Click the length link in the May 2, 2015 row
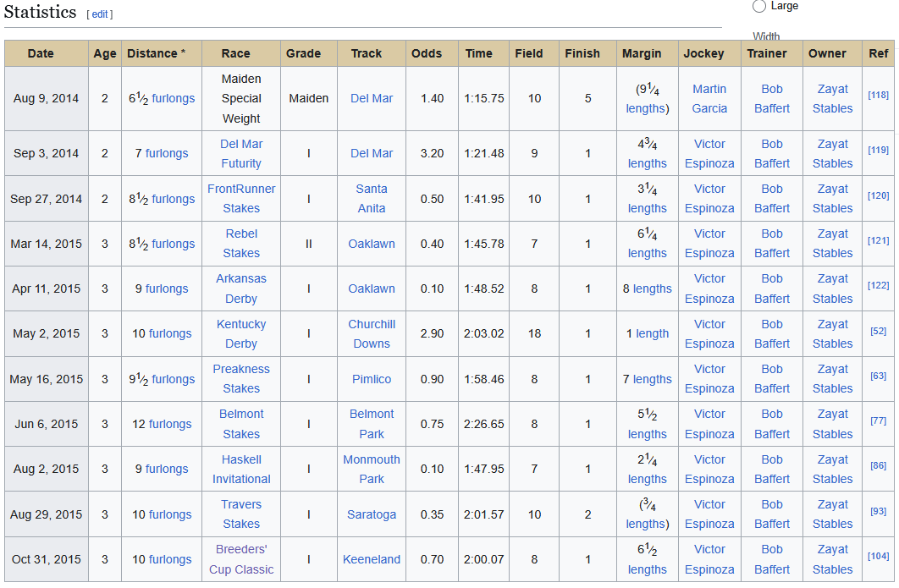This screenshot has width=899, height=588. (x=653, y=333)
